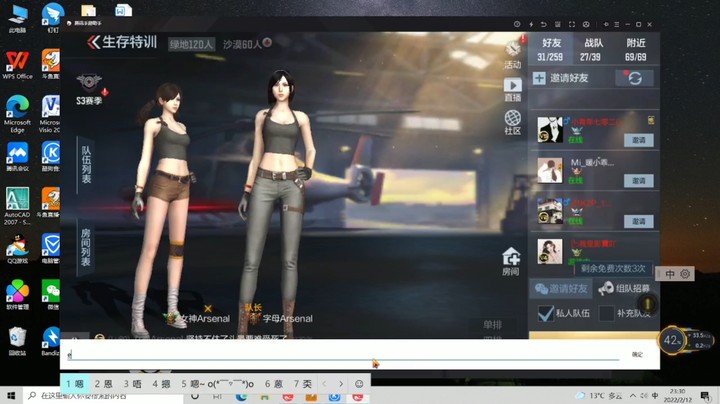Refresh the friends list
Viewport: 720px width, 404px height.
[x=635, y=78]
